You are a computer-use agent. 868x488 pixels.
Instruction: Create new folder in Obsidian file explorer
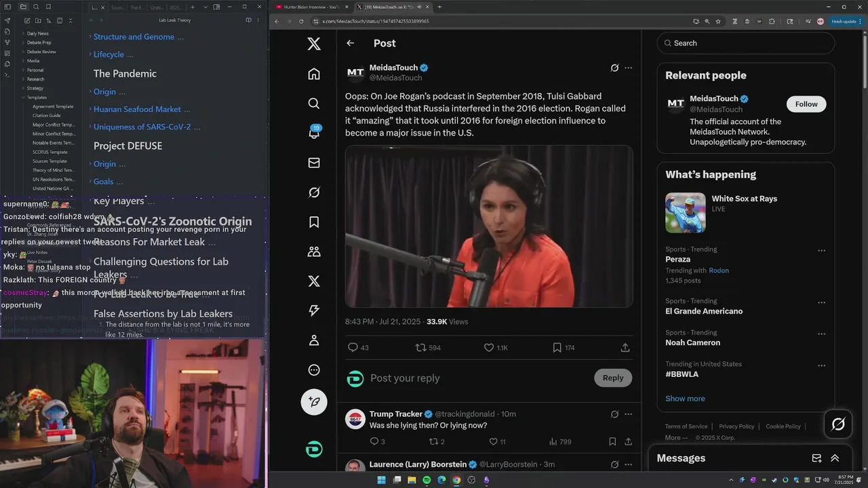(37, 21)
